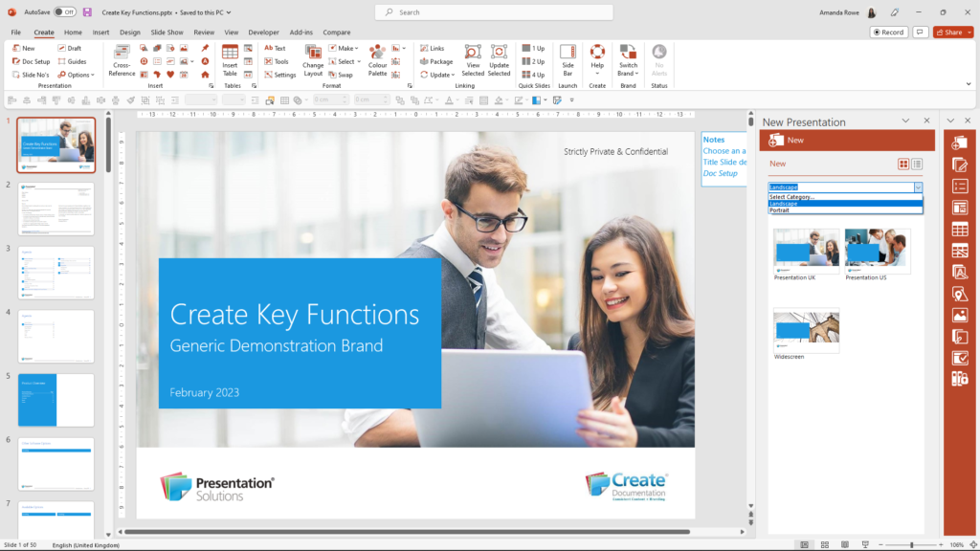Open the Make dropdown in Format group
The width and height of the screenshot is (980, 551).
[x=345, y=48]
